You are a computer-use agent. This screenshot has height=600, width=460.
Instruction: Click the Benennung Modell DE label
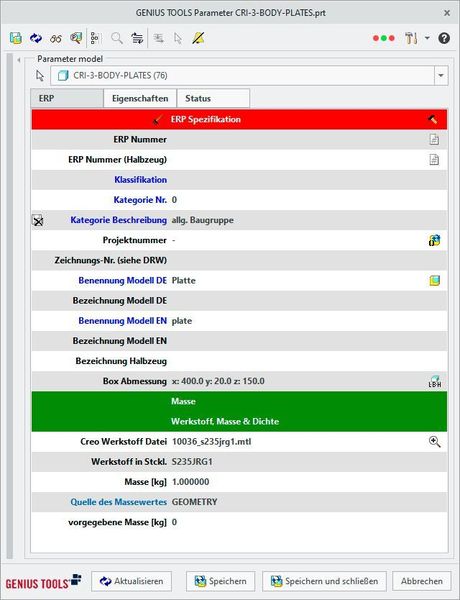(x=122, y=280)
